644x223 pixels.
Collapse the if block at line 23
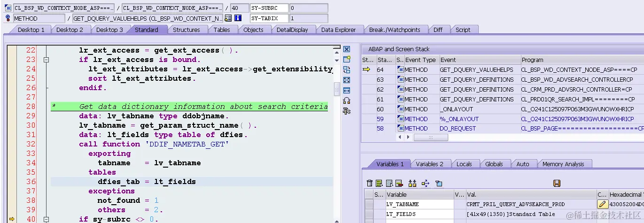pos(46,60)
